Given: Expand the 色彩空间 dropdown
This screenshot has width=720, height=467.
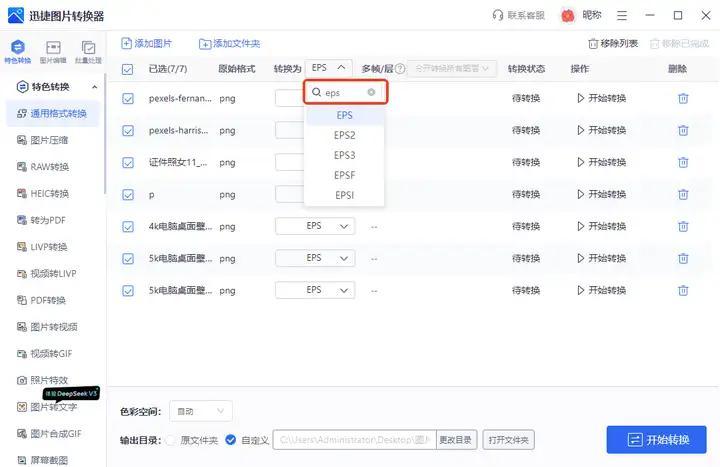Looking at the screenshot, I should (x=202, y=411).
